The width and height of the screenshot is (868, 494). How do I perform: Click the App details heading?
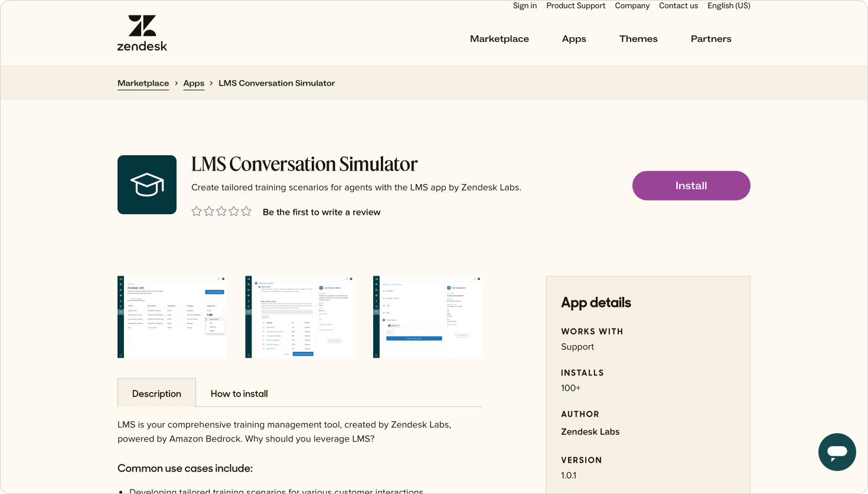pyautogui.click(x=596, y=303)
